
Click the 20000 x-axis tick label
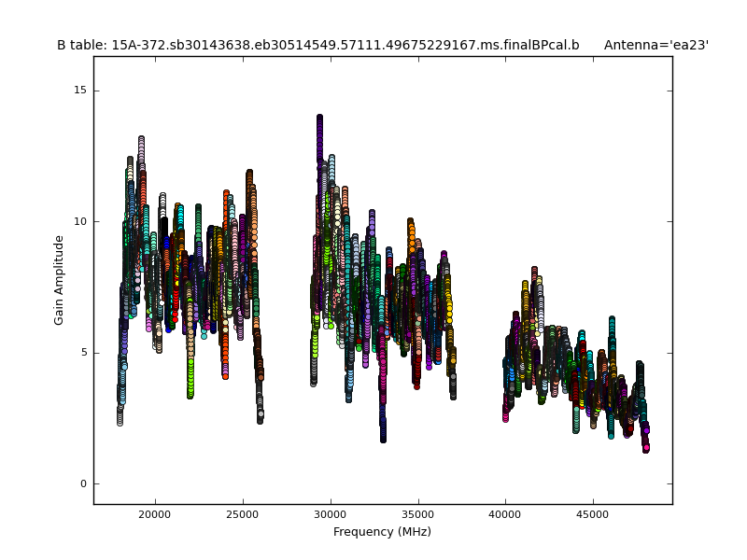point(154,514)
